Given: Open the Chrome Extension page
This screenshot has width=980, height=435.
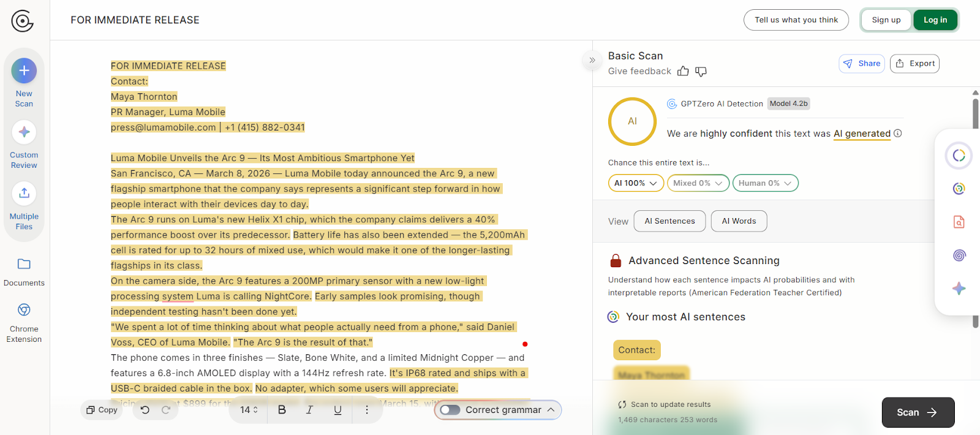Looking at the screenshot, I should click(24, 323).
